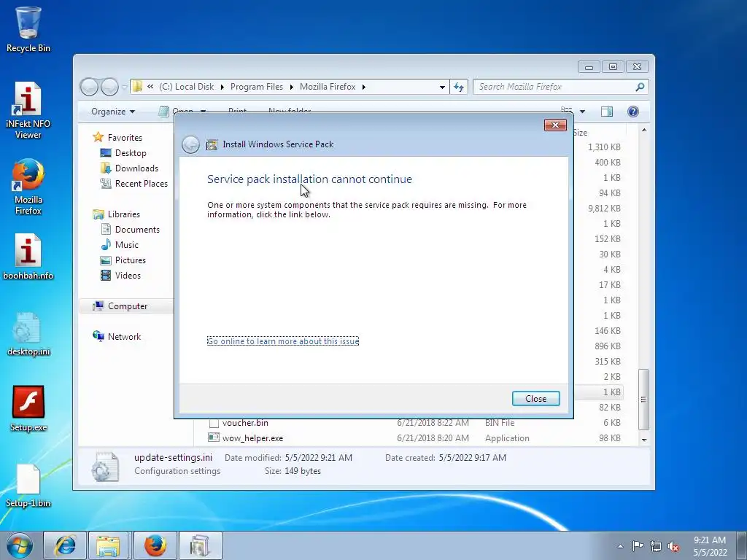747x560 pixels.
Task: Open the Recycle Bin desktop icon
Action: coord(28,28)
